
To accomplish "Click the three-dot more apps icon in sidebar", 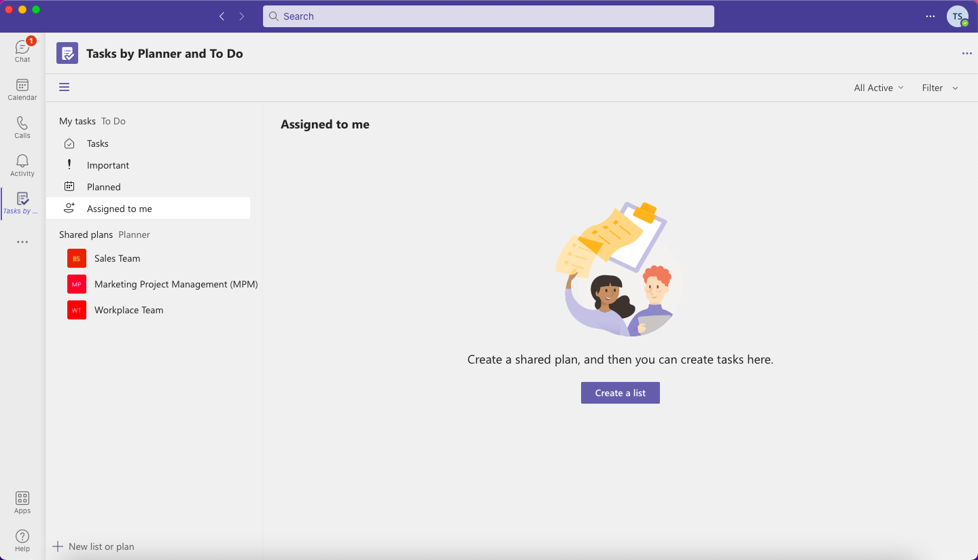I will click(x=22, y=242).
